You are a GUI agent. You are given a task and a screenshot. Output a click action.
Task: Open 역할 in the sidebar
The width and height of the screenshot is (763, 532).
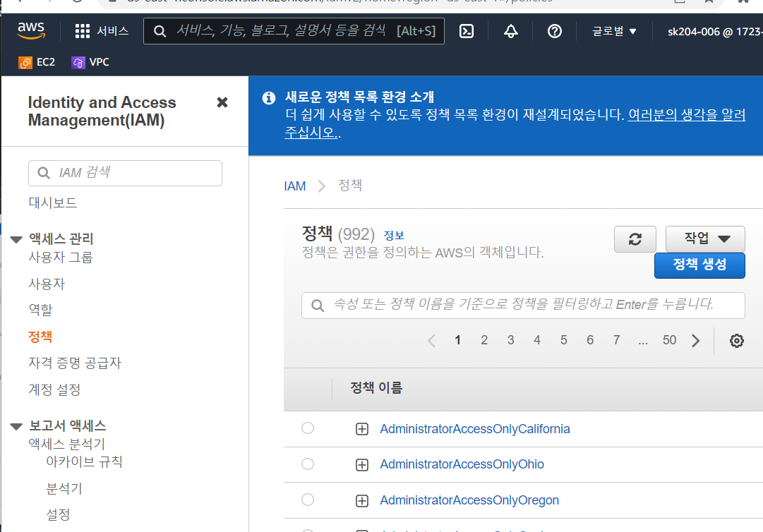pos(40,309)
